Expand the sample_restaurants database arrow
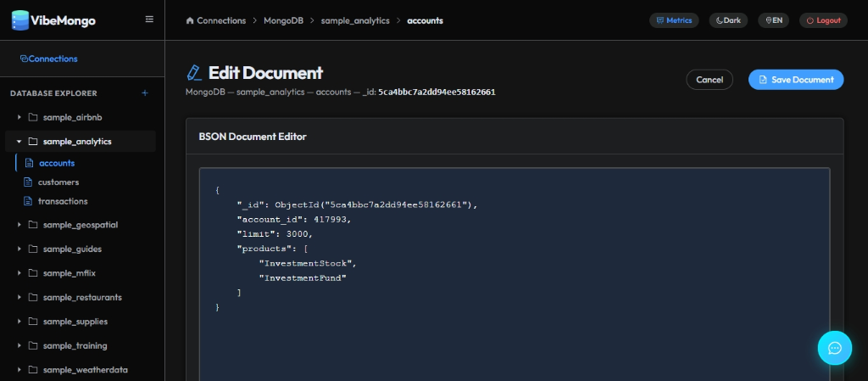The height and width of the screenshot is (381, 868). [19, 297]
